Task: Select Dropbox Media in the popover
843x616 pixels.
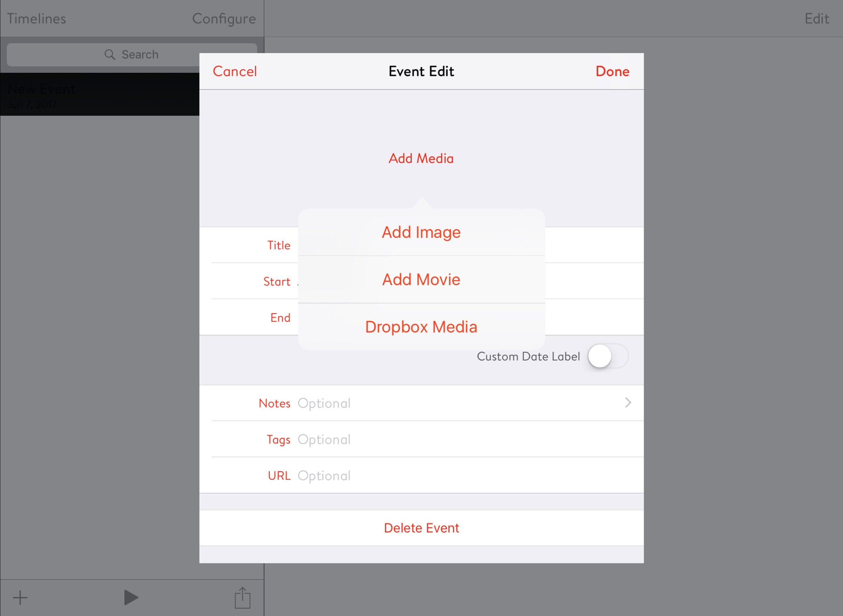Action: [421, 327]
